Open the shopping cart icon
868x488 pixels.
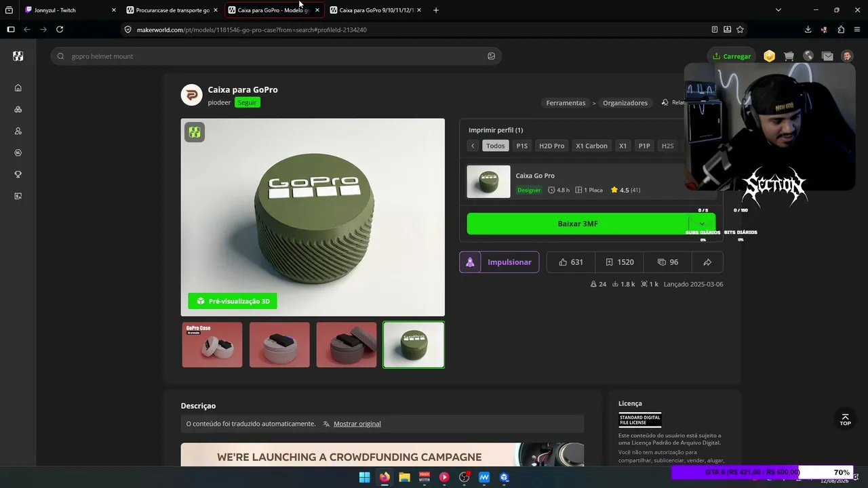789,56
